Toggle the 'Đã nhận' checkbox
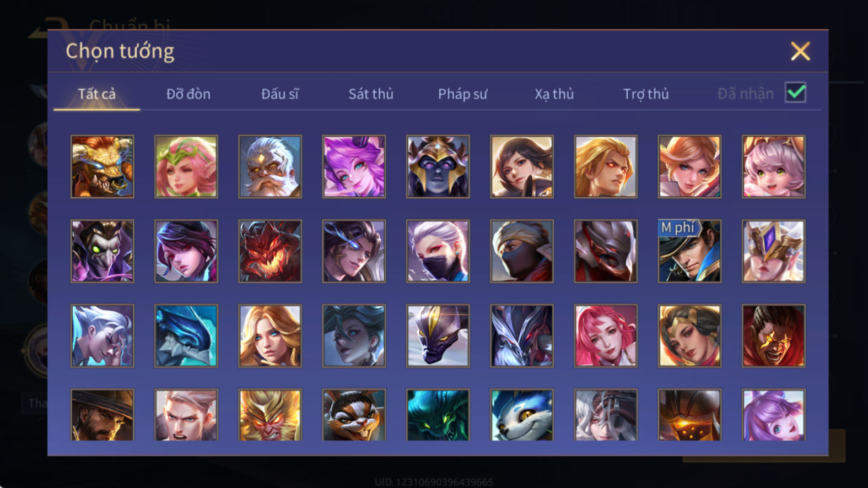 click(x=795, y=93)
